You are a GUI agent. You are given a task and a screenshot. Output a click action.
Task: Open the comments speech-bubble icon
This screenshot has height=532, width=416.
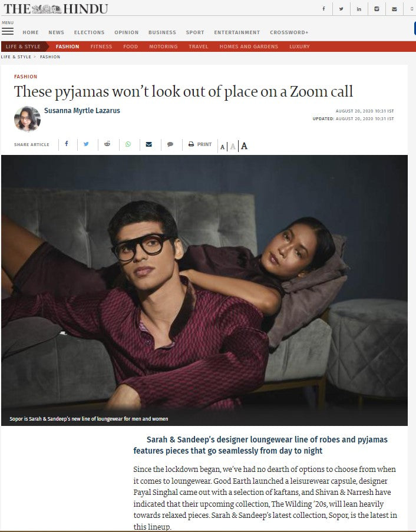pos(170,144)
